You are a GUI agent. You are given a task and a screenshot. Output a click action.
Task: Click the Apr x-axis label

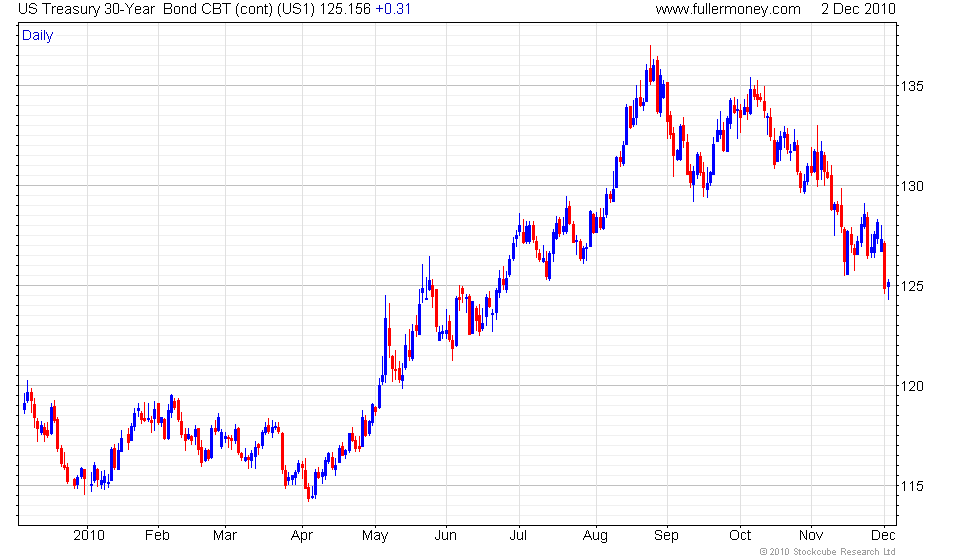click(302, 536)
